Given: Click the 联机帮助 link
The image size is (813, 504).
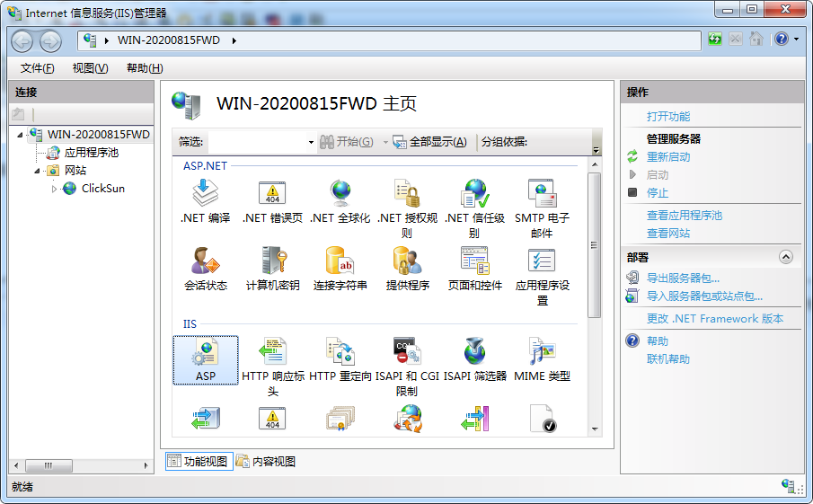Looking at the screenshot, I should tap(667, 358).
